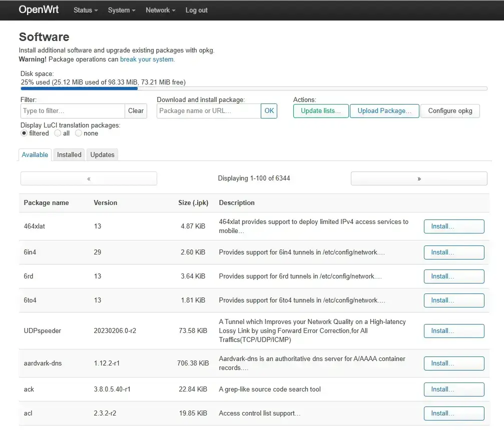
Task: Open the Status dropdown menu
Action: point(85,10)
